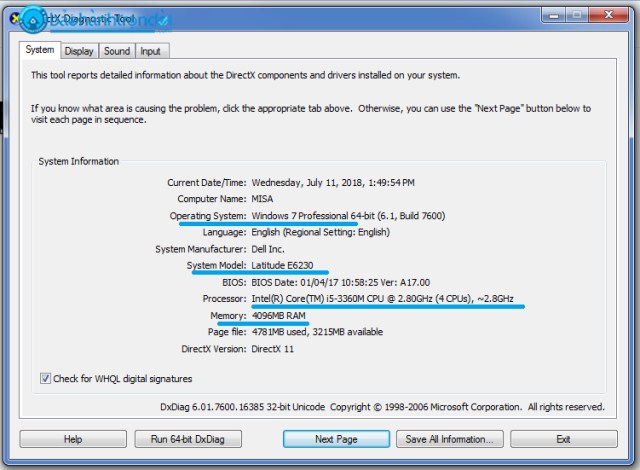Minimize the DirectX Diagnostic Tool window
The width and height of the screenshot is (640, 470).
click(x=553, y=16)
